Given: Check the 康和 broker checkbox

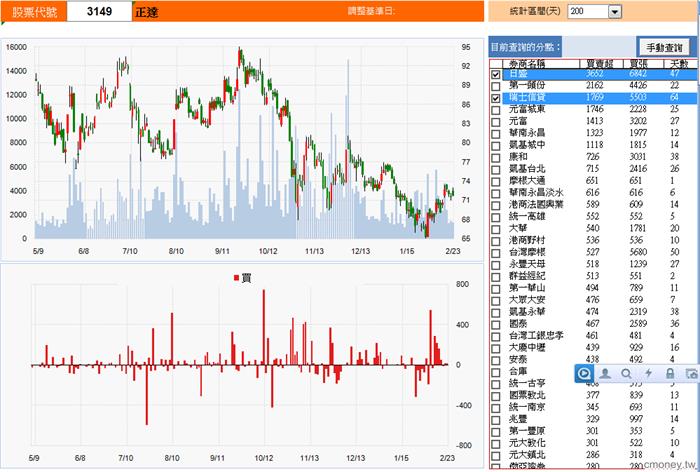Looking at the screenshot, I should click(x=496, y=157).
